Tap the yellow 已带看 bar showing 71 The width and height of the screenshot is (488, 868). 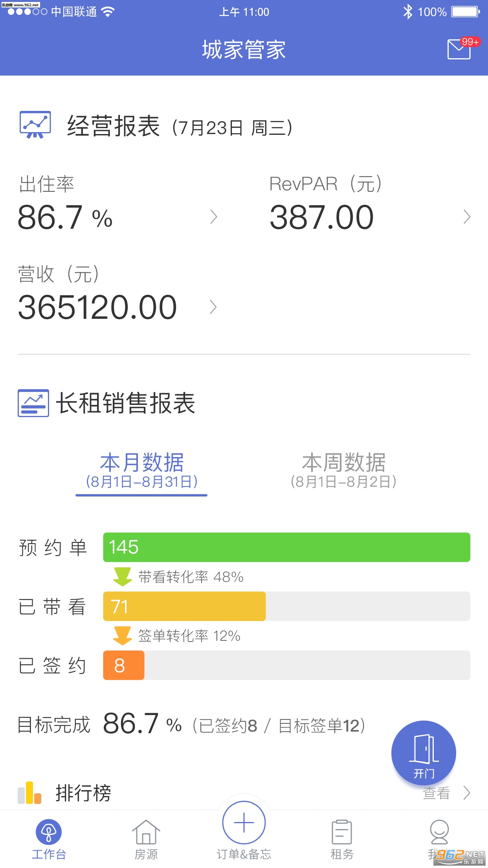(x=184, y=606)
